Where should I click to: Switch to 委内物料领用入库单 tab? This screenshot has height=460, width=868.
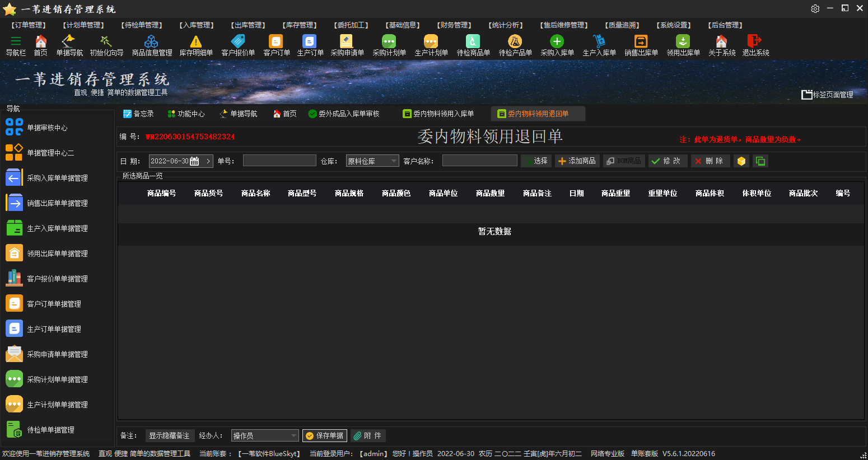[438, 114]
